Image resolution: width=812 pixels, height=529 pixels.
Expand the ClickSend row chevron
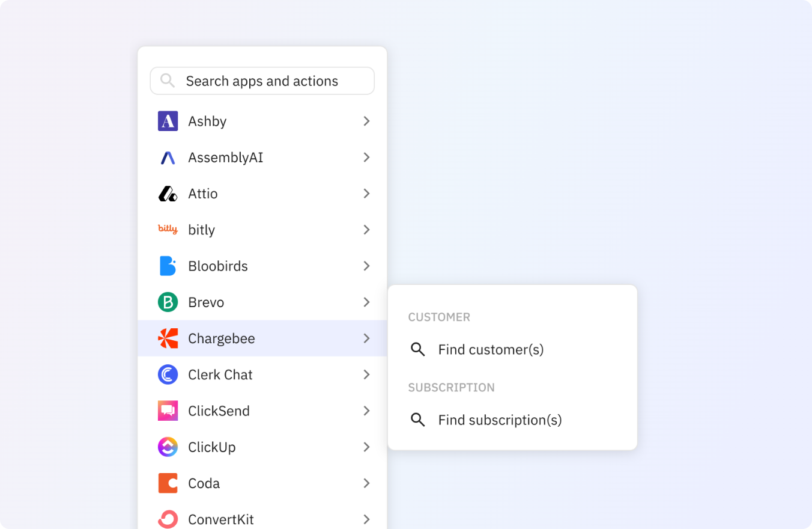(366, 411)
